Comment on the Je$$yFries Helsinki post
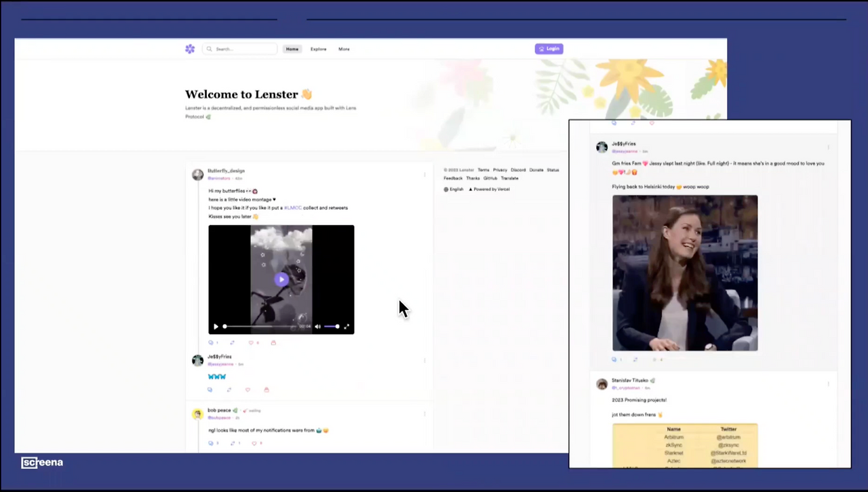Image resolution: width=868 pixels, height=492 pixels. pyautogui.click(x=614, y=359)
